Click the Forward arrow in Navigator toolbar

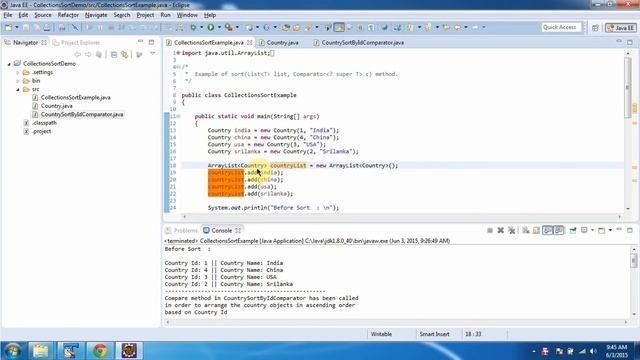[88, 54]
